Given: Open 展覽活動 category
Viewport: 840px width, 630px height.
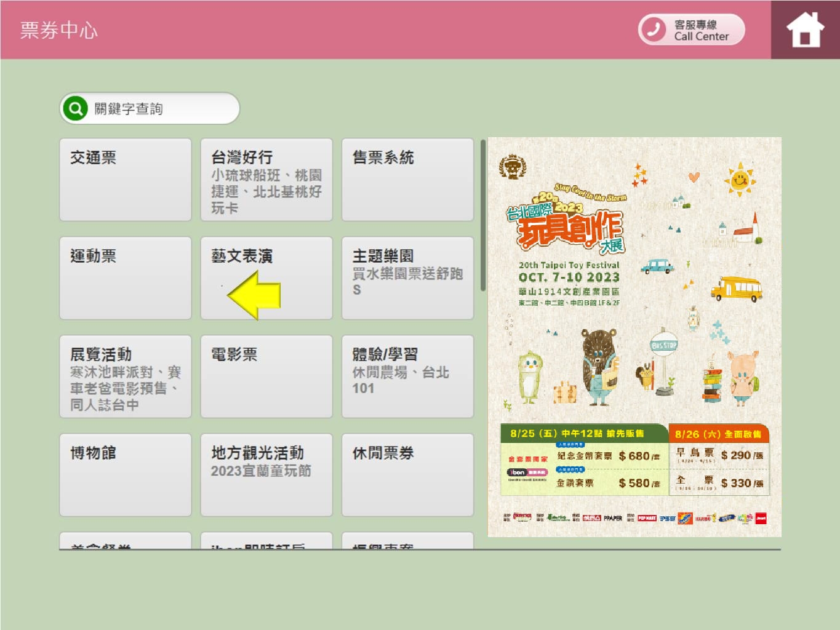Looking at the screenshot, I should tap(126, 377).
